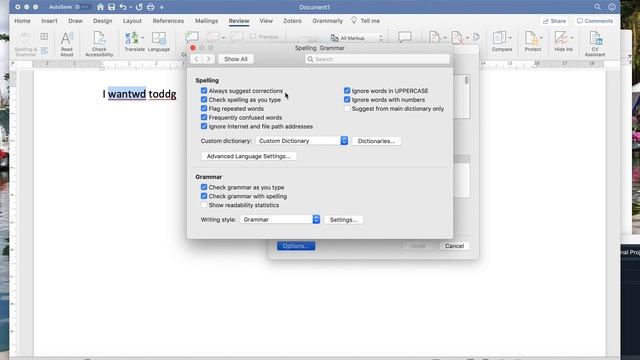This screenshot has width=640, height=360.
Task: Toggle Check grammar with spelling checkbox
Action: pos(204,196)
